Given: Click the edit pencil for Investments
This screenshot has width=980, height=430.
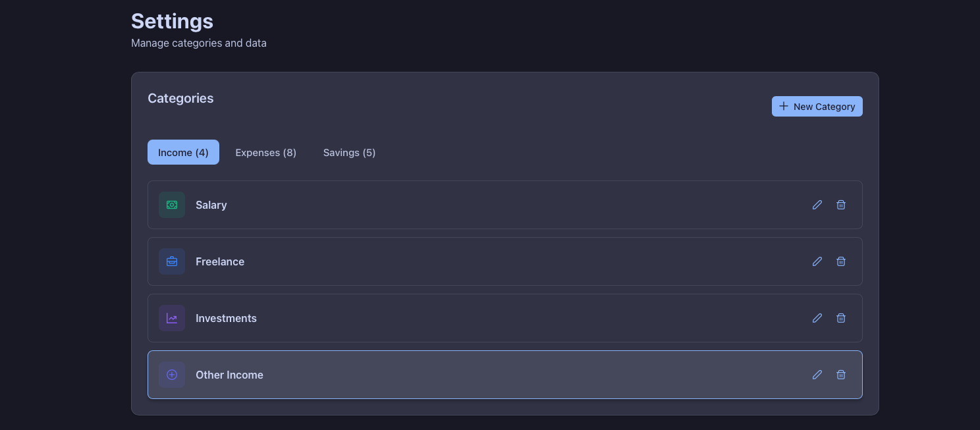Looking at the screenshot, I should 817,318.
